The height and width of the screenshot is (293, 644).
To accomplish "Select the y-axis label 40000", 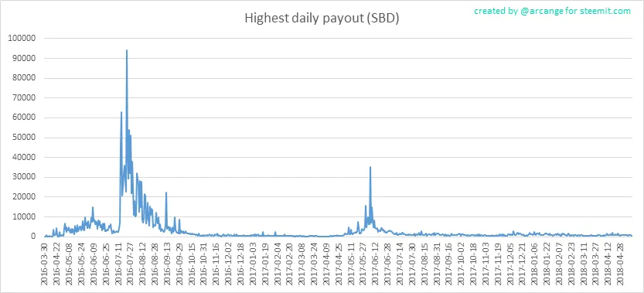I will click(25, 158).
